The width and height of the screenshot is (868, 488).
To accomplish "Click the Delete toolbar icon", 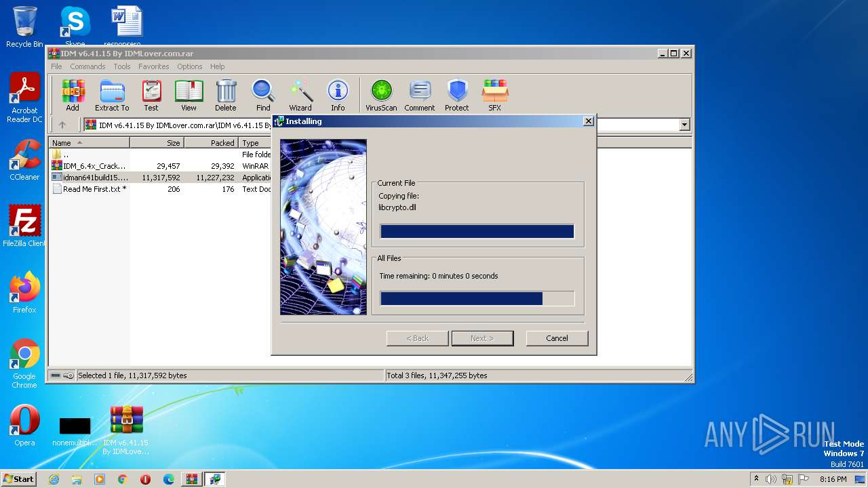I will (226, 96).
